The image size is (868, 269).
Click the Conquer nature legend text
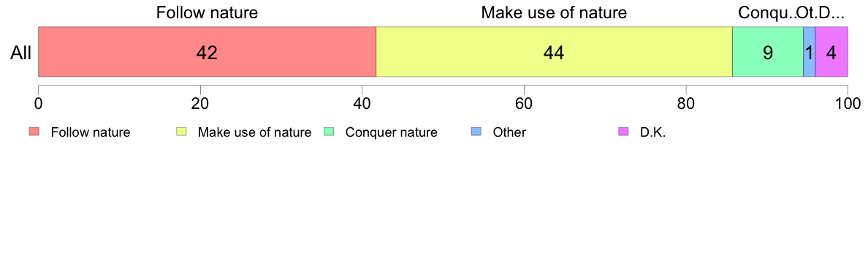coord(392,133)
